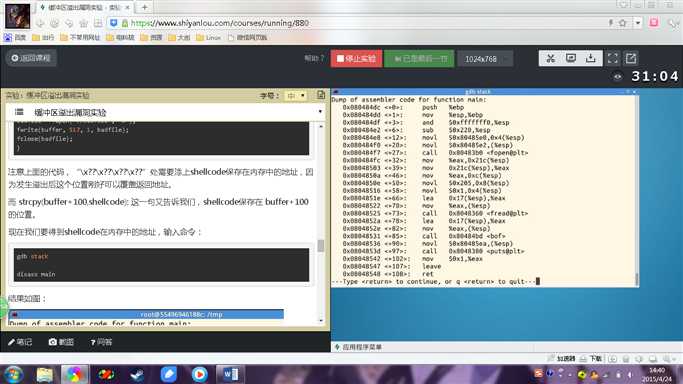Click the star bookmark icon

(623, 23)
